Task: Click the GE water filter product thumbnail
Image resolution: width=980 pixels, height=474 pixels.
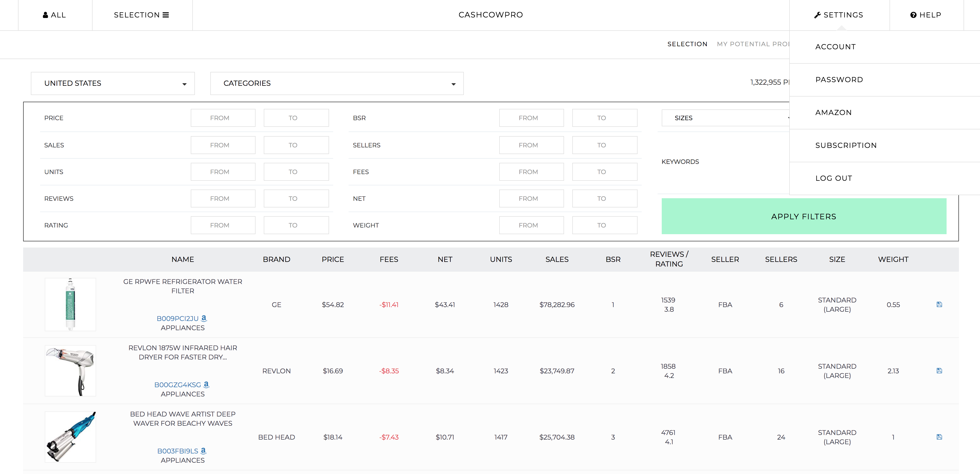Action: coord(70,304)
